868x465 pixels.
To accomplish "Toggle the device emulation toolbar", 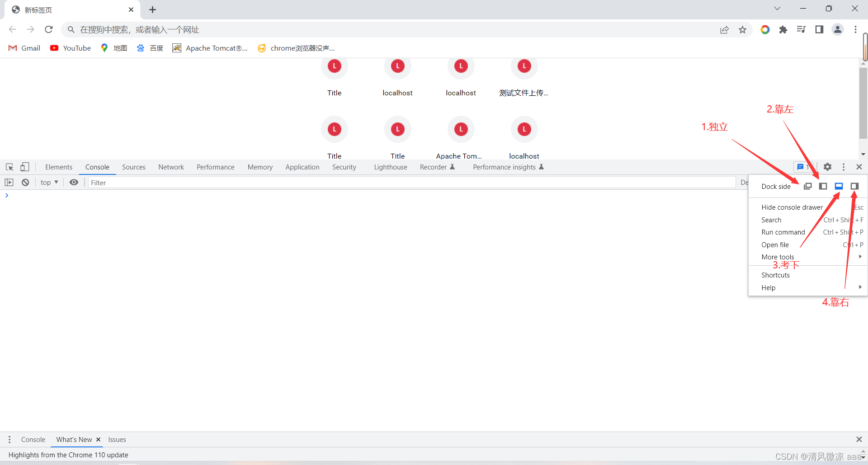I will point(25,167).
